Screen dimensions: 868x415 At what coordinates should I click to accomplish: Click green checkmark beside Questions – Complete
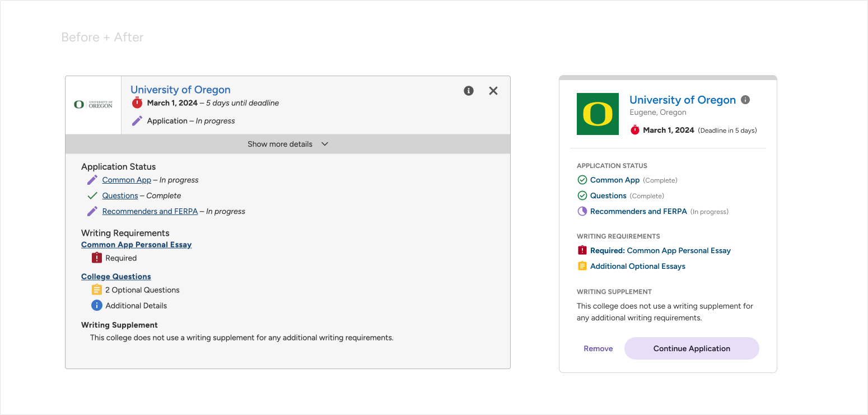(x=92, y=195)
